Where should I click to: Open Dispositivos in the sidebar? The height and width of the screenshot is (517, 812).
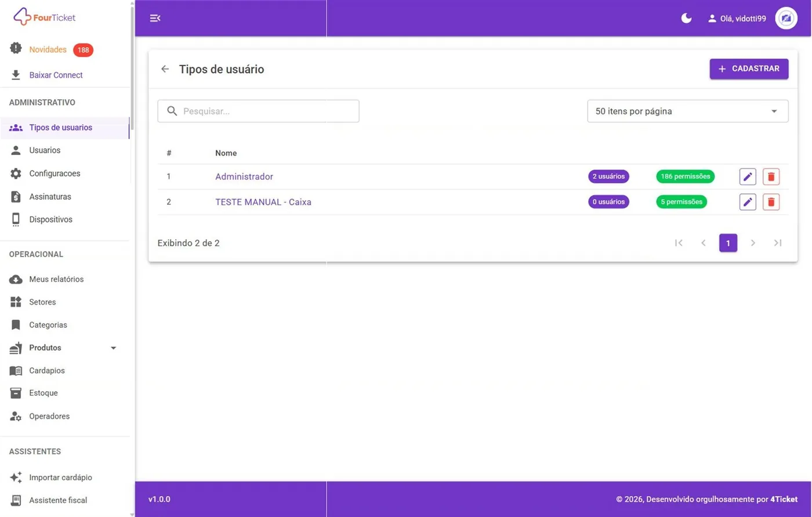tap(50, 219)
